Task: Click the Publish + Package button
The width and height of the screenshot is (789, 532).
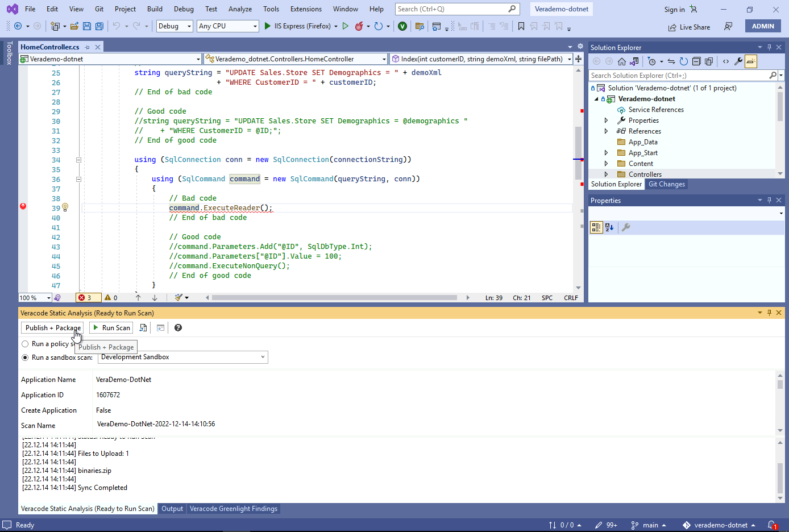Action: pos(53,328)
